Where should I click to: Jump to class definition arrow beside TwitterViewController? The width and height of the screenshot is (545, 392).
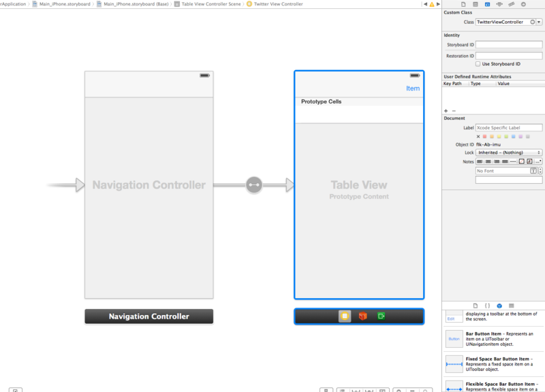(532, 22)
